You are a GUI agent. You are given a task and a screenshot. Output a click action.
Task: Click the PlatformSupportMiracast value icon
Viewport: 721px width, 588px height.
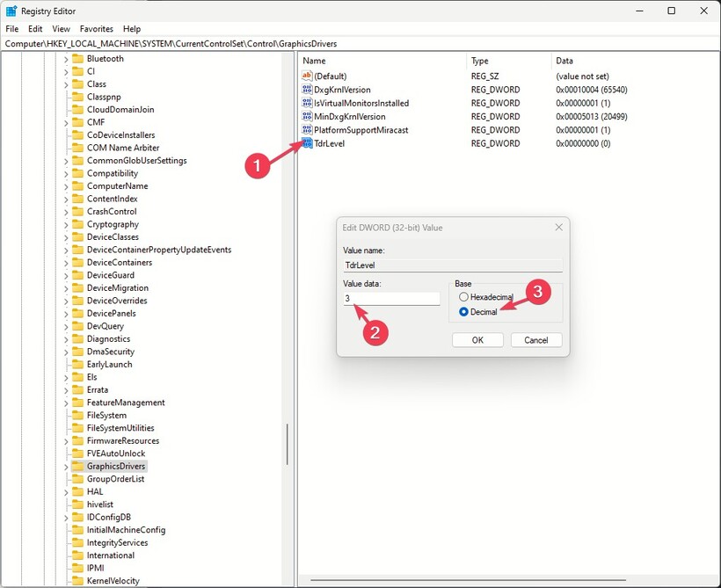tap(307, 130)
